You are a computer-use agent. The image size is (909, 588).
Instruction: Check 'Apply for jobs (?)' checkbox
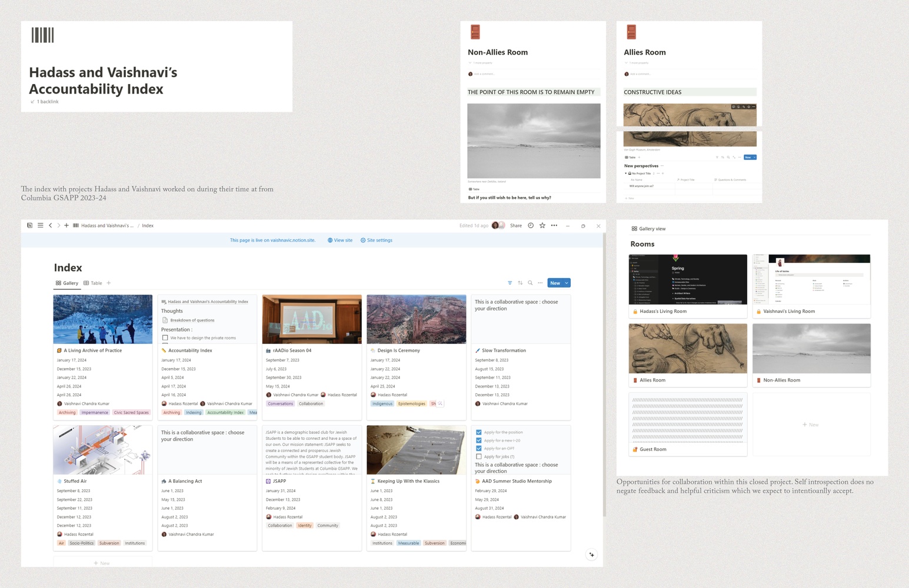point(479,456)
